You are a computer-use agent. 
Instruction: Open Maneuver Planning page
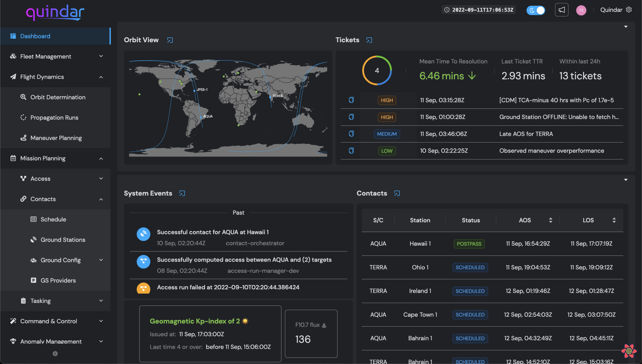point(56,138)
